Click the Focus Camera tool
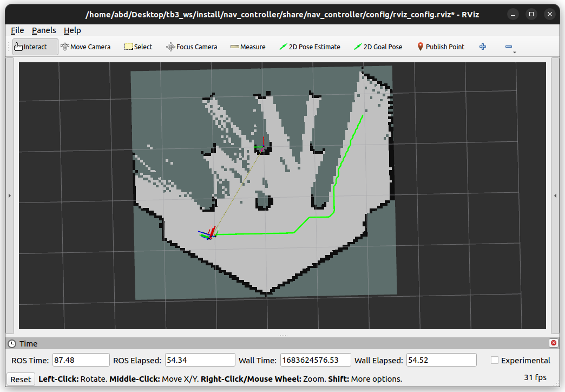 coord(192,47)
